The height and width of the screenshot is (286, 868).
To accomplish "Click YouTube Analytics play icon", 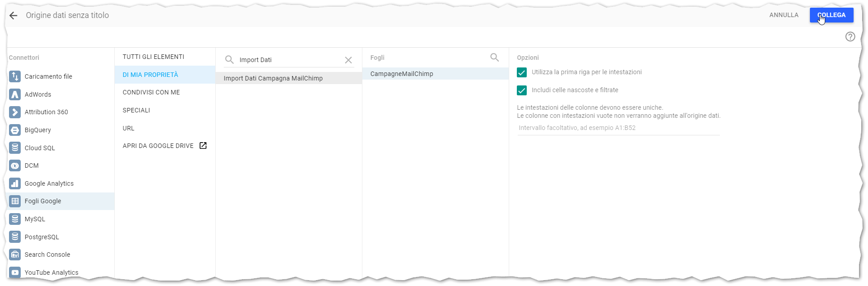I will click(x=15, y=273).
